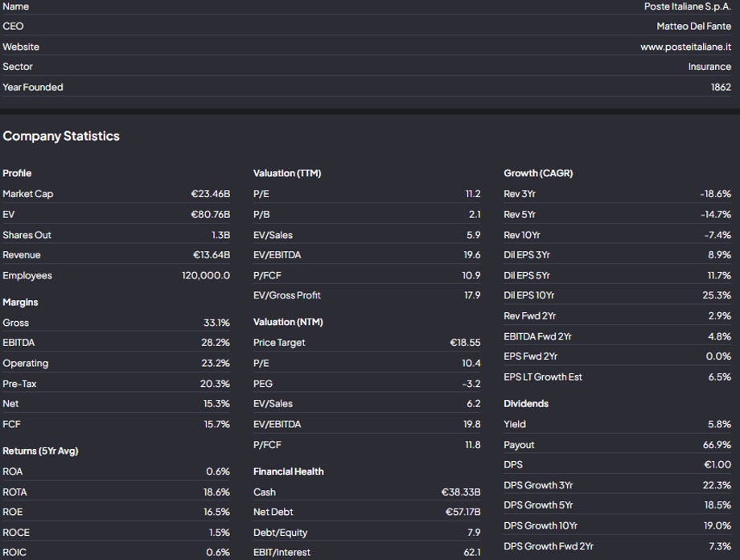This screenshot has height=560, width=740.
Task: Select the Shares Out value 1.3B
Action: [221, 235]
